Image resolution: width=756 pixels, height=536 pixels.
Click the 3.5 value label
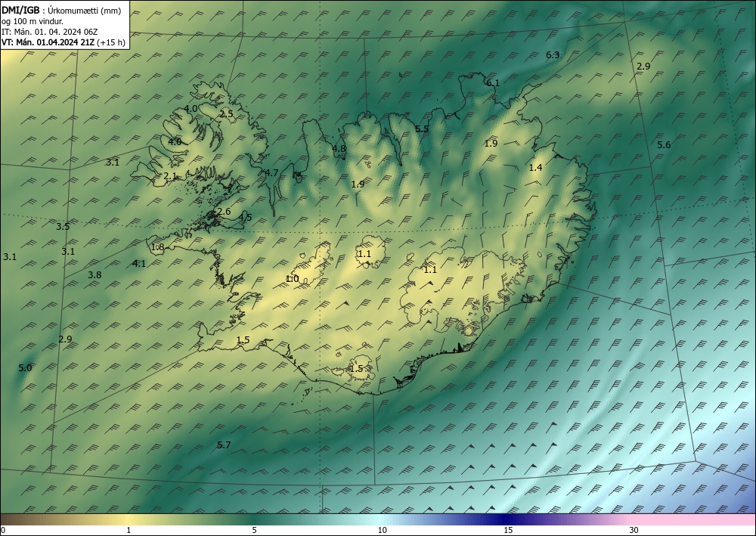(x=63, y=226)
